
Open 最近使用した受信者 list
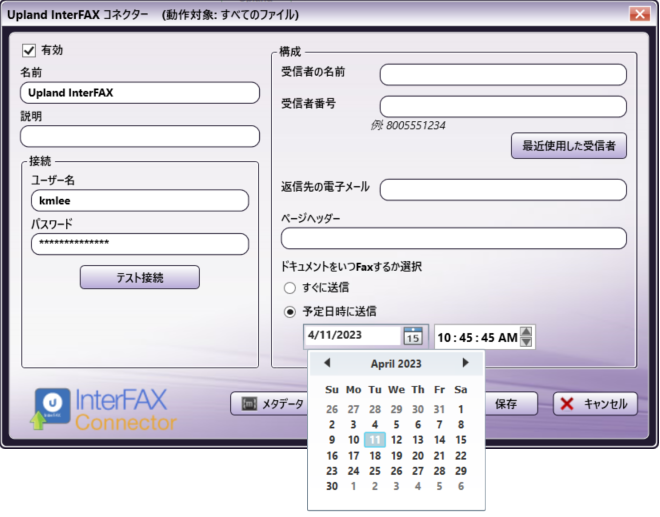569,146
